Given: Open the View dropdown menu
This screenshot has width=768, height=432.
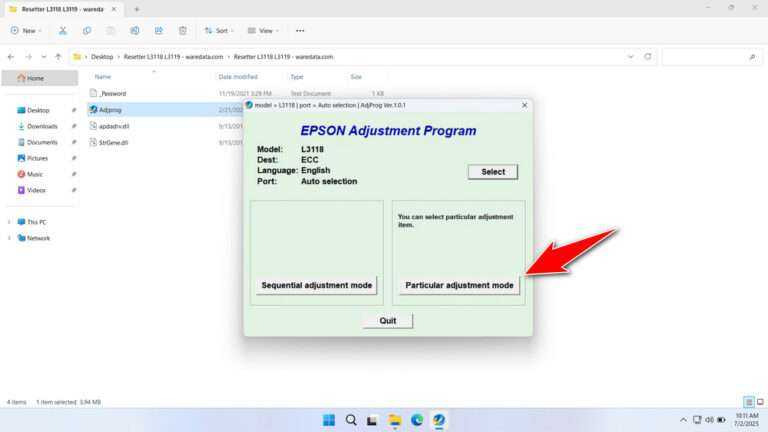Looking at the screenshot, I should (265, 31).
